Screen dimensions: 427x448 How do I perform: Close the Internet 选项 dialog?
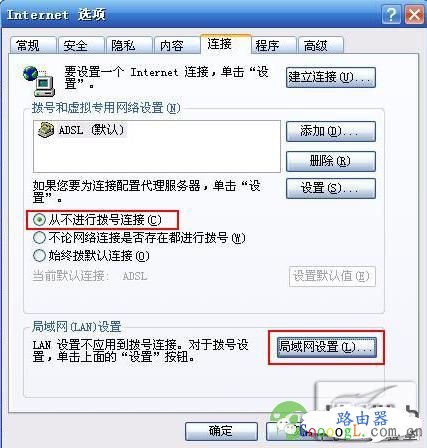[x=414, y=15]
